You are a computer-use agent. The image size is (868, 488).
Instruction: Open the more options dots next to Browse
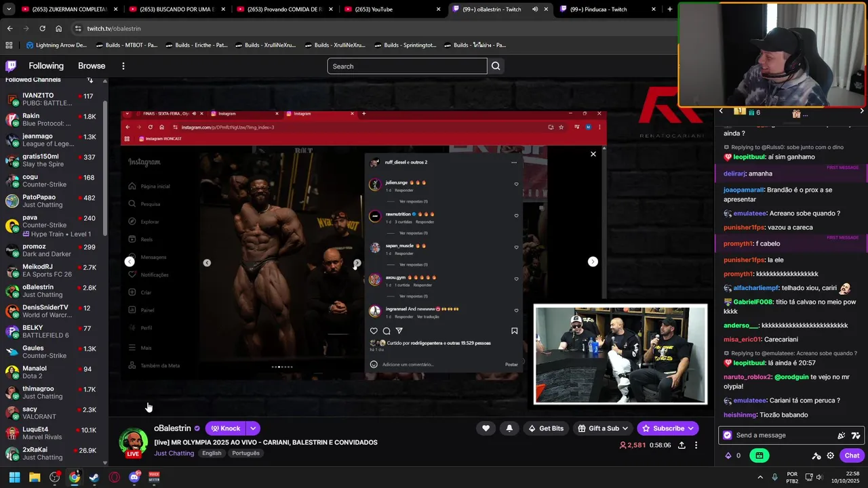click(123, 66)
